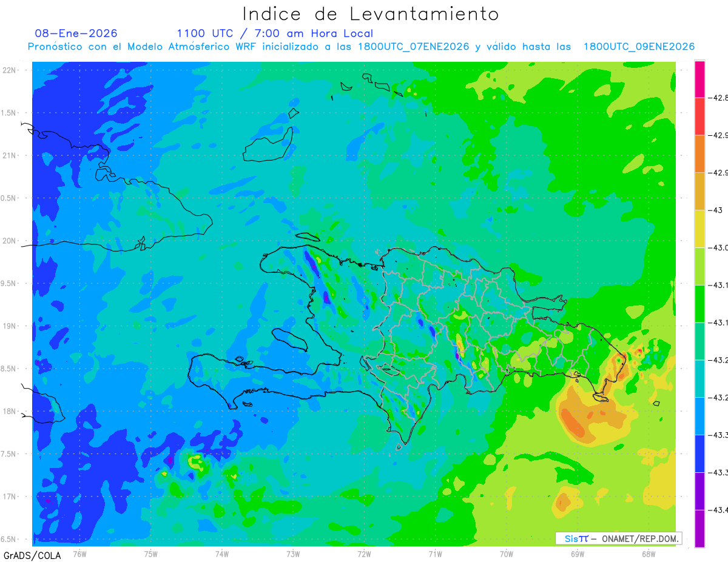
Task: Click the '72W' longitude label
Action: pos(364,554)
